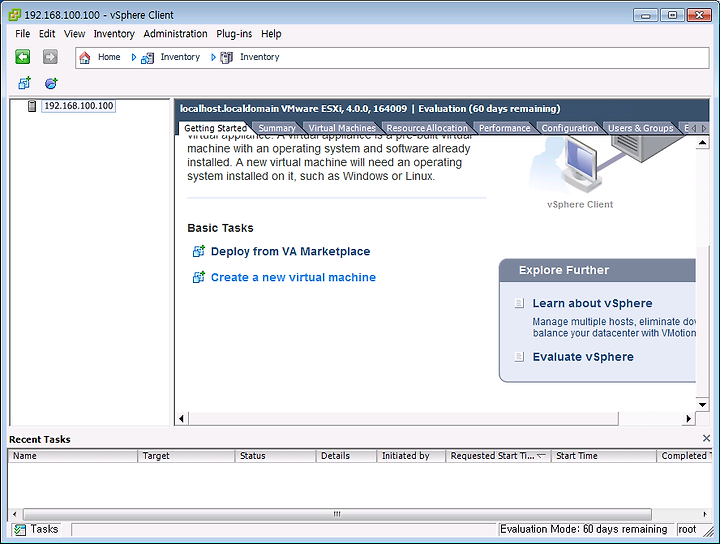Viewport: 720px width, 544px height.
Task: Click the New Resource Pool toolbar icon
Action: point(51,83)
